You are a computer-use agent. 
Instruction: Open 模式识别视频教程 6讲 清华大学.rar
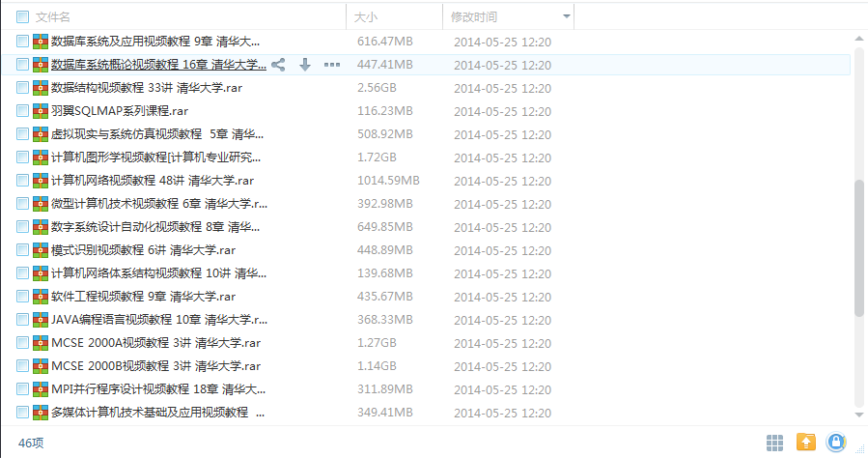(143, 250)
